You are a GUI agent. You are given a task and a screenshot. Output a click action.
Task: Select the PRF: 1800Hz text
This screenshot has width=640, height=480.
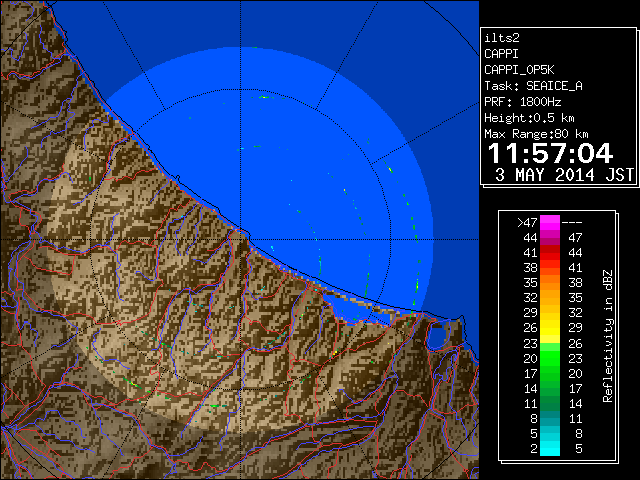522,102
